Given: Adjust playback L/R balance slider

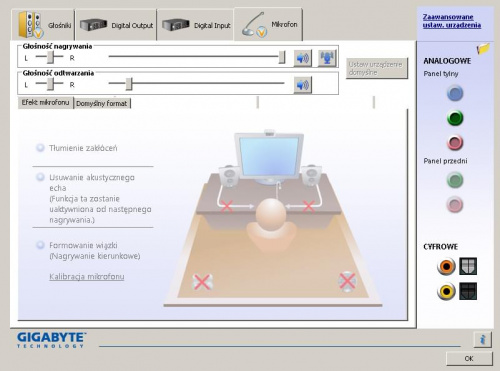Looking at the screenshot, I should coord(50,84).
